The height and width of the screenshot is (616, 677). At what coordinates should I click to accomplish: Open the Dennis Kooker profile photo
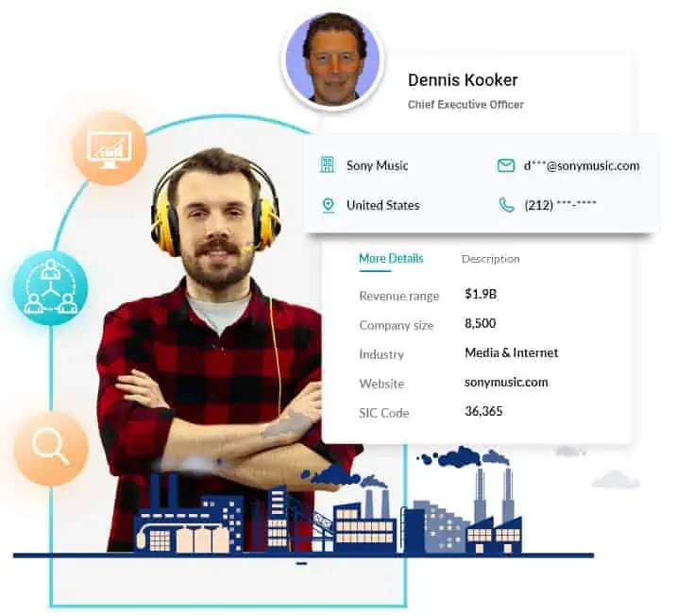tap(332, 59)
